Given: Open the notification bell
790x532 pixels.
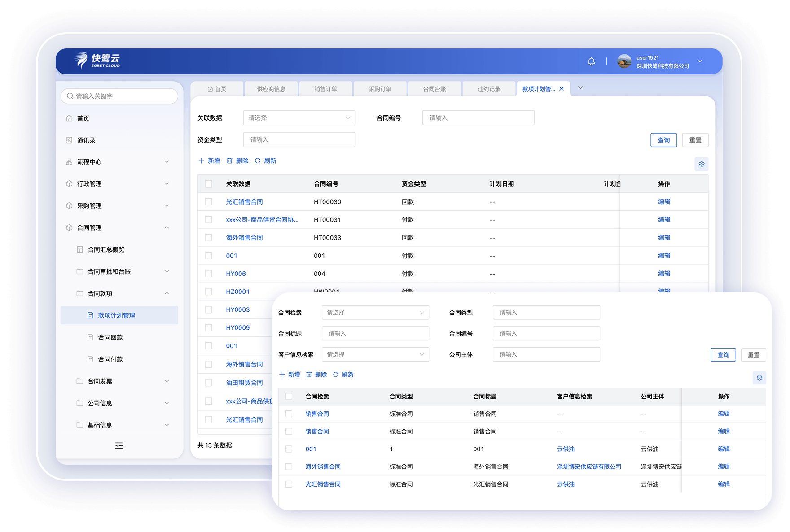Looking at the screenshot, I should pyautogui.click(x=591, y=61).
